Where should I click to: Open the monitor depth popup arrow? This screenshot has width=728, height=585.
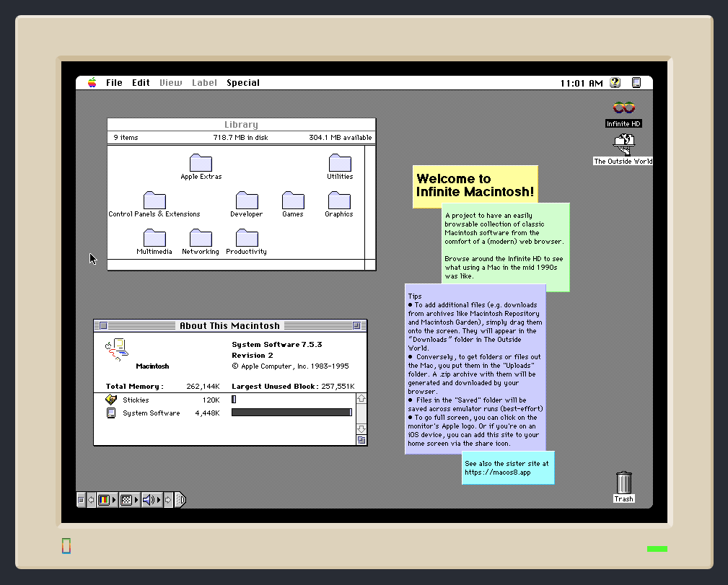point(114,499)
